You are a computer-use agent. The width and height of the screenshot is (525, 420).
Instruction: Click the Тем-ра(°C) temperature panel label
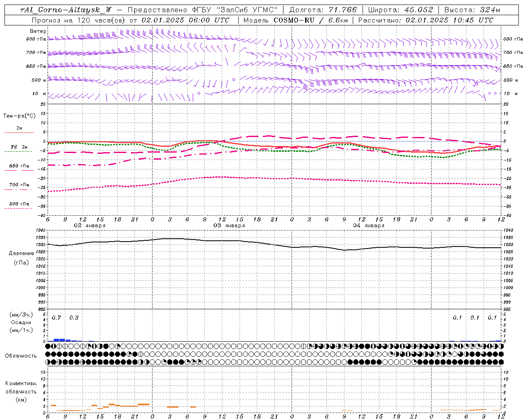pos(19,116)
